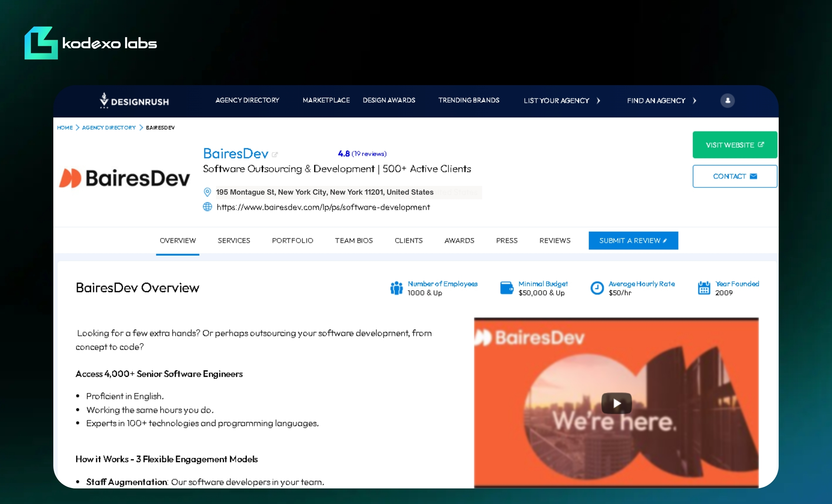This screenshot has height=504, width=832.
Task: Click the '$50/hr' hourly rate value
Action: tap(620, 293)
